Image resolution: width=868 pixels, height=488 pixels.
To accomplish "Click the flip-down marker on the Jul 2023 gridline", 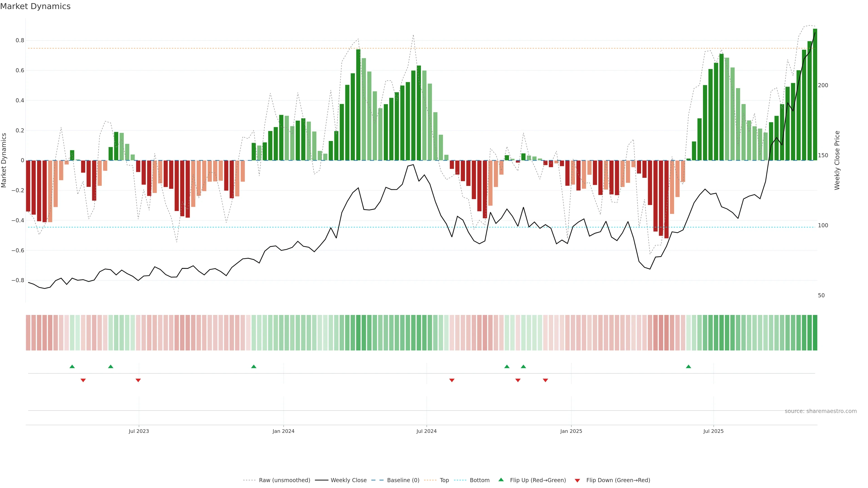I will point(138,380).
